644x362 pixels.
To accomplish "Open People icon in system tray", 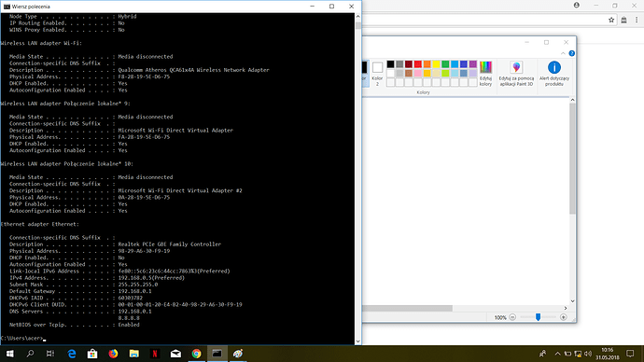I will [542, 354].
